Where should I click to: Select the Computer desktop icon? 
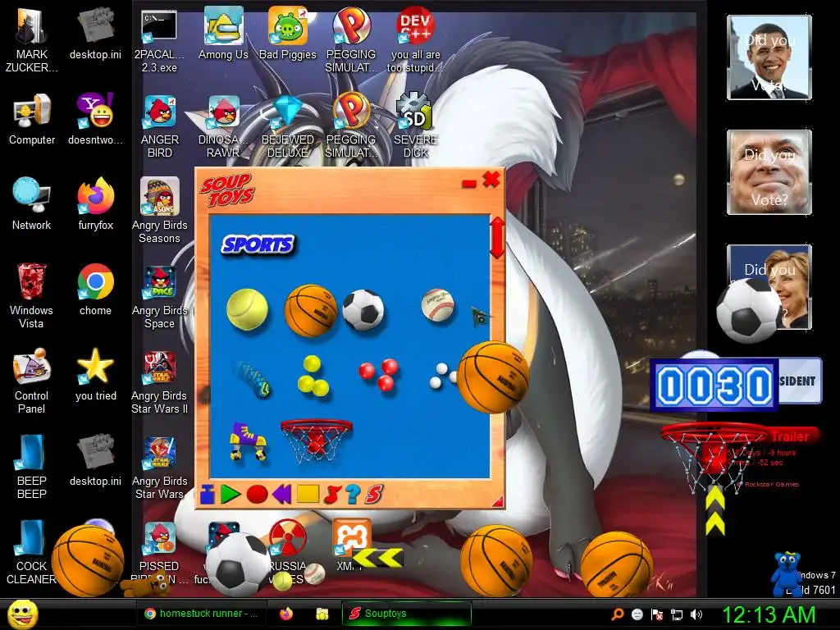(x=32, y=119)
